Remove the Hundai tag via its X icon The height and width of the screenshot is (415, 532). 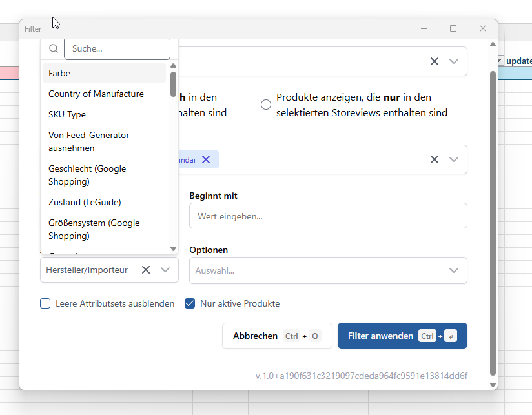click(205, 159)
